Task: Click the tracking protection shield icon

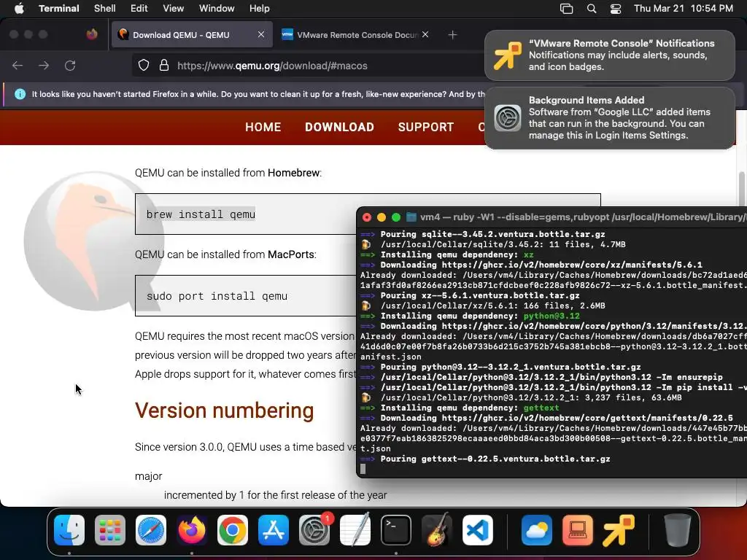Action: (144, 65)
